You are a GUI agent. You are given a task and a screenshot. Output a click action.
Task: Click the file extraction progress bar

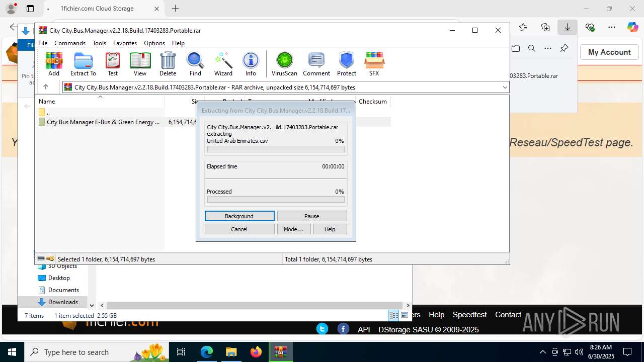click(276, 149)
